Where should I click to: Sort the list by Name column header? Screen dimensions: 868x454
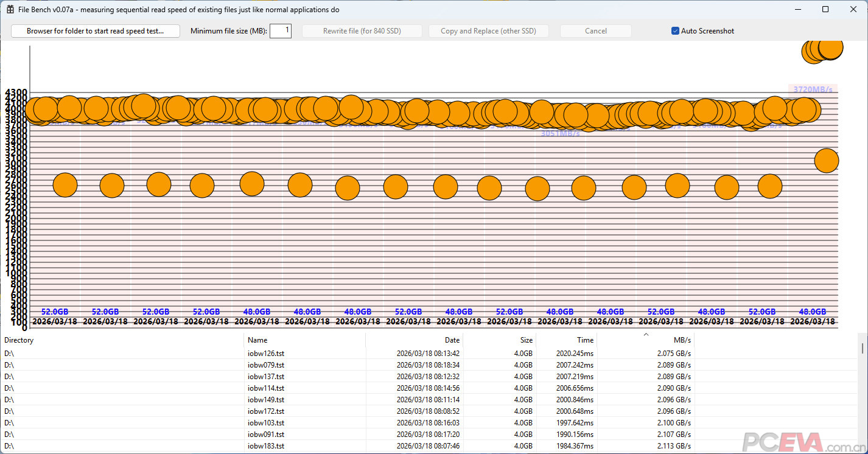point(304,340)
